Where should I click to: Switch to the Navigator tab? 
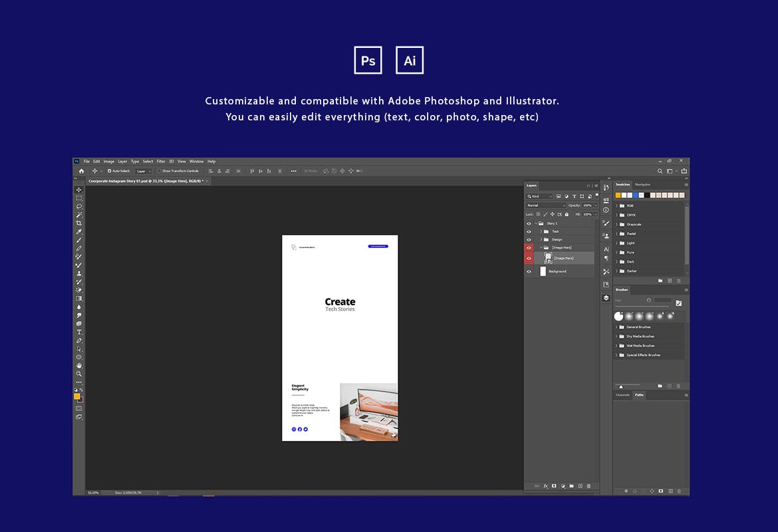point(642,184)
